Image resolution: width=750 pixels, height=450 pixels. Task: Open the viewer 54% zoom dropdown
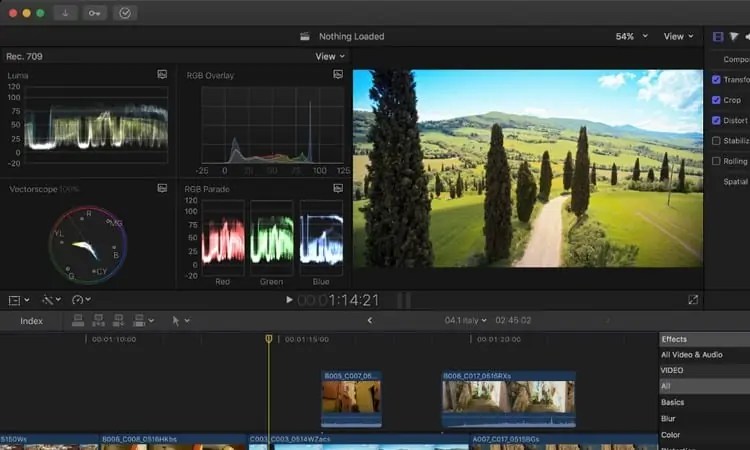(631, 36)
